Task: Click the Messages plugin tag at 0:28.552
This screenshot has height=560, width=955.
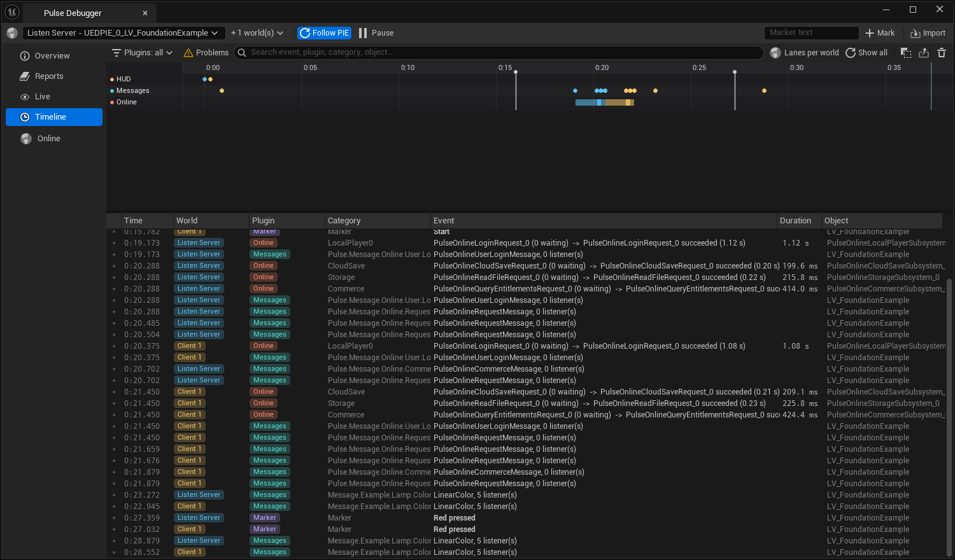Action: coord(270,552)
